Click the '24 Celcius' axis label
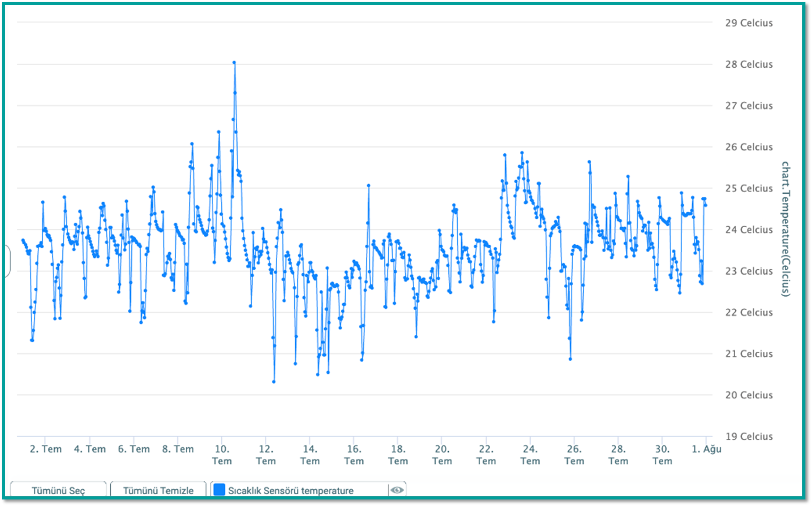 (749, 229)
